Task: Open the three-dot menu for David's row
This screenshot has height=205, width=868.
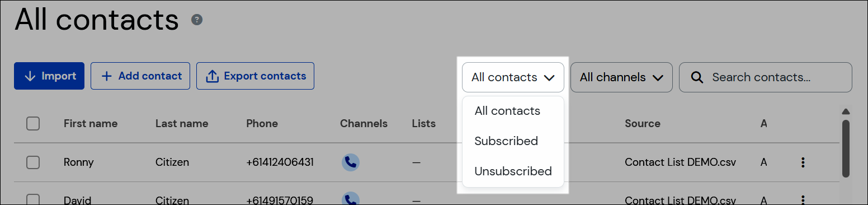Action: click(803, 199)
